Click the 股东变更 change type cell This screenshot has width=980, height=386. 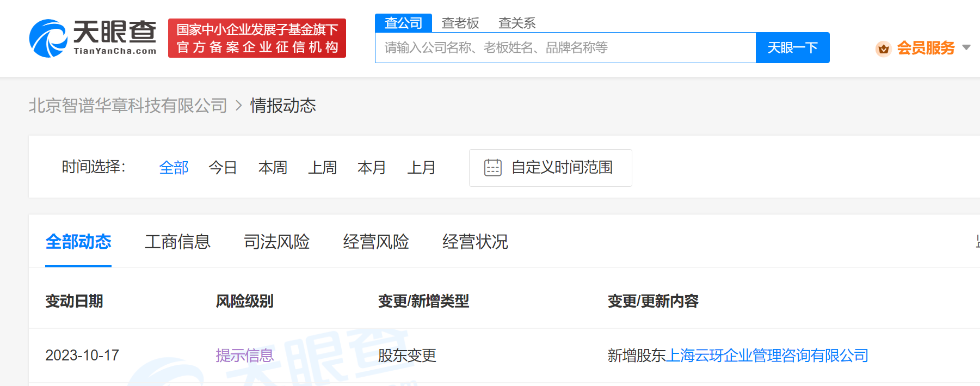coord(407,356)
